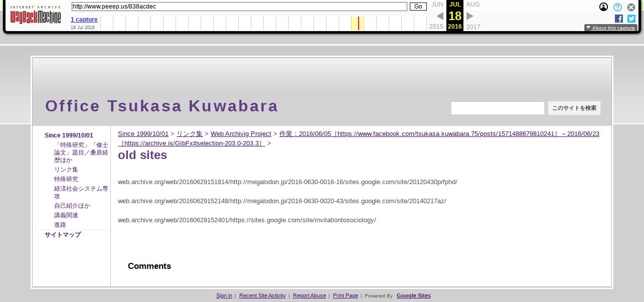Open sidebar リンク集 link
The image size is (644, 302).
click(66, 170)
